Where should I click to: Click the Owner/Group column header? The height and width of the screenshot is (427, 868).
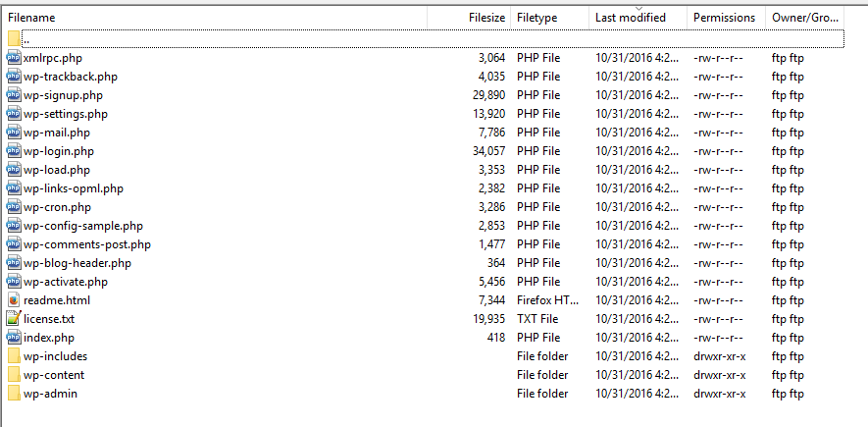pos(804,18)
